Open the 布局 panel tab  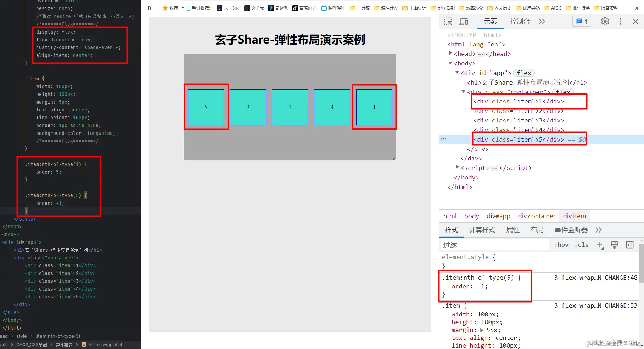537,230
